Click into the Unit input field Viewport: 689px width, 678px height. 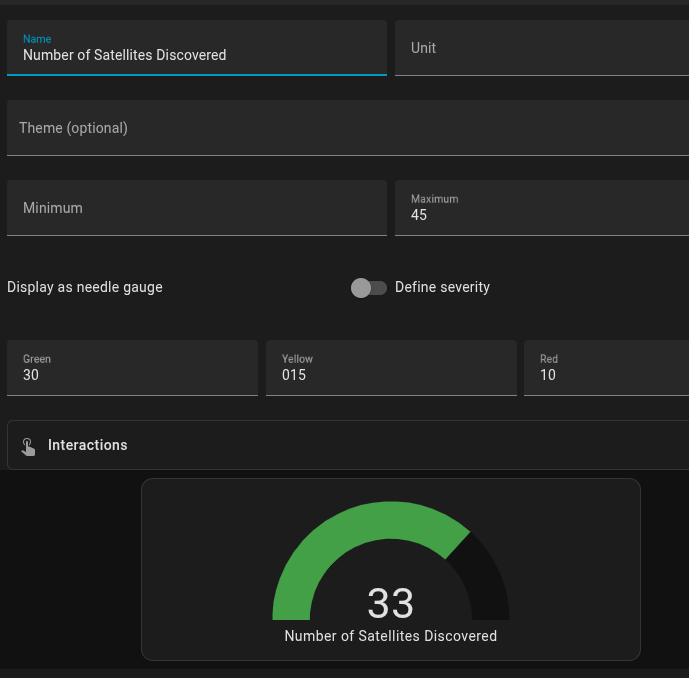(x=541, y=48)
